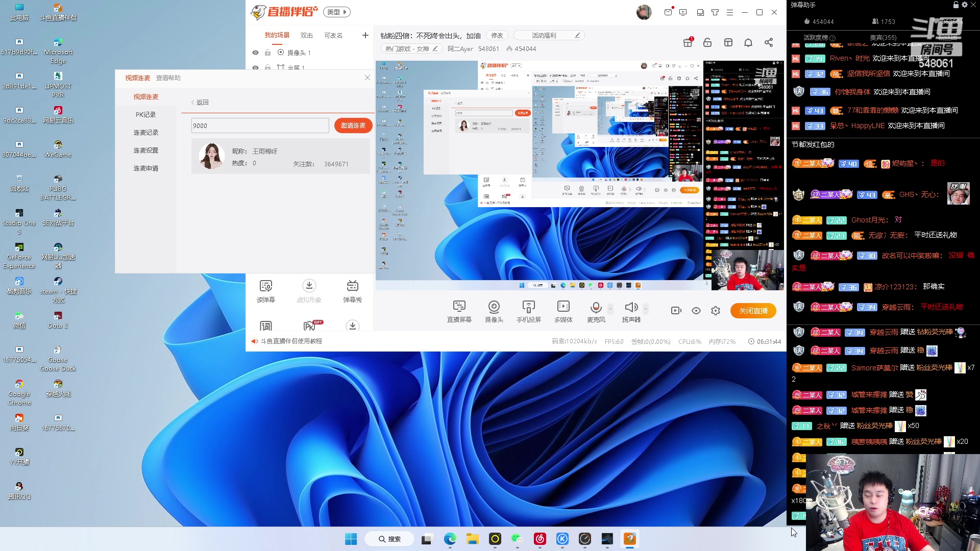Image resolution: width=980 pixels, height=551 pixels.
Task: Open 读弹幕 tool
Action: pyautogui.click(x=266, y=291)
